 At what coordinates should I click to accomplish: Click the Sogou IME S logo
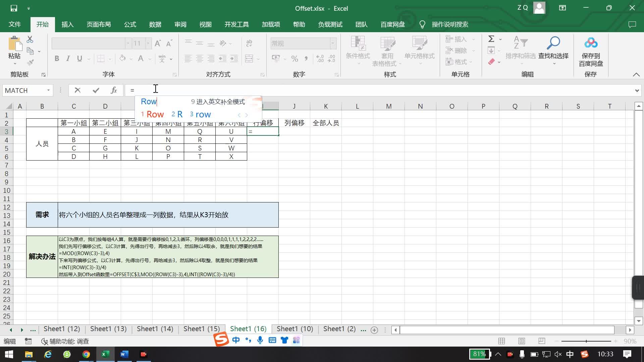point(221,340)
